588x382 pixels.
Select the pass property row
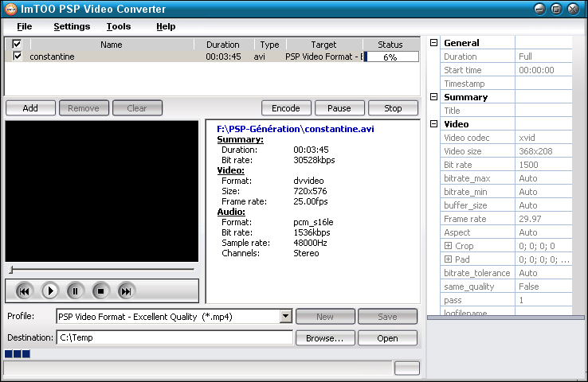click(x=506, y=300)
